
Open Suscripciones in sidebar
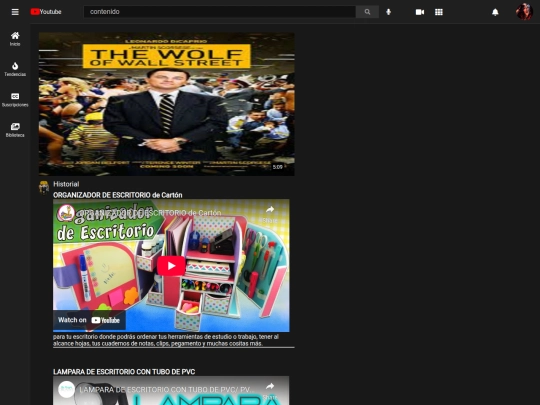pos(15,100)
